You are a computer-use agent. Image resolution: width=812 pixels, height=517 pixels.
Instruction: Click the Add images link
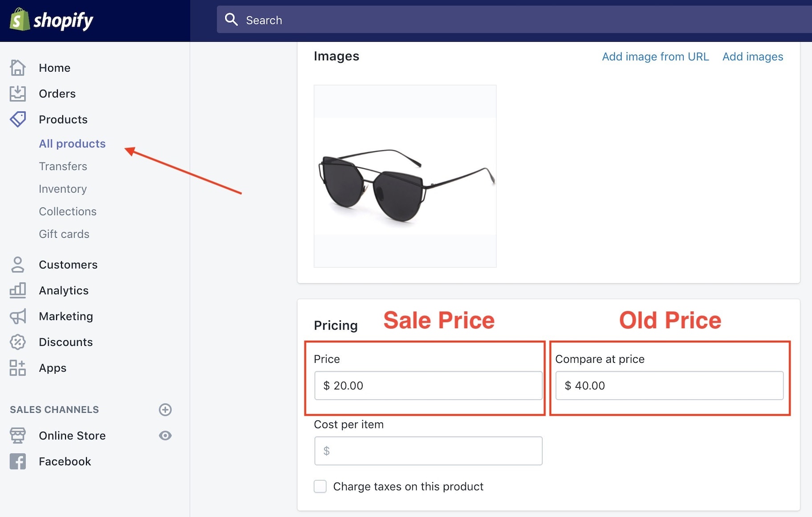752,57
